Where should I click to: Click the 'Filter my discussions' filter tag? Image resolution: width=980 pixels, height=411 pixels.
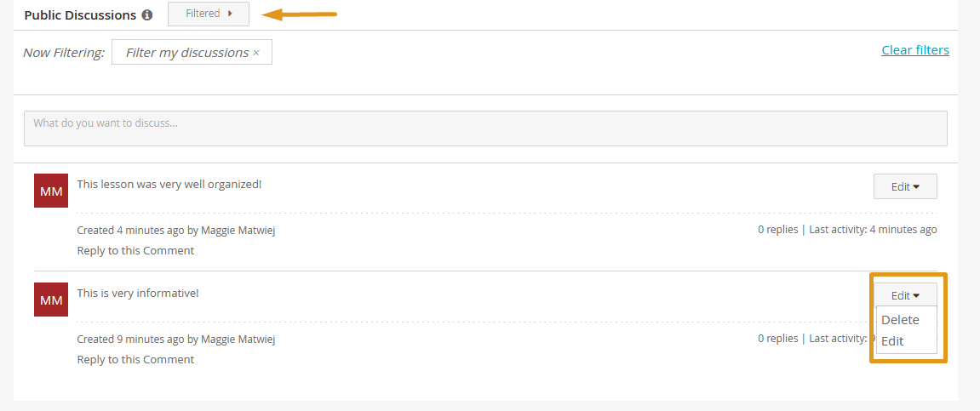click(192, 53)
